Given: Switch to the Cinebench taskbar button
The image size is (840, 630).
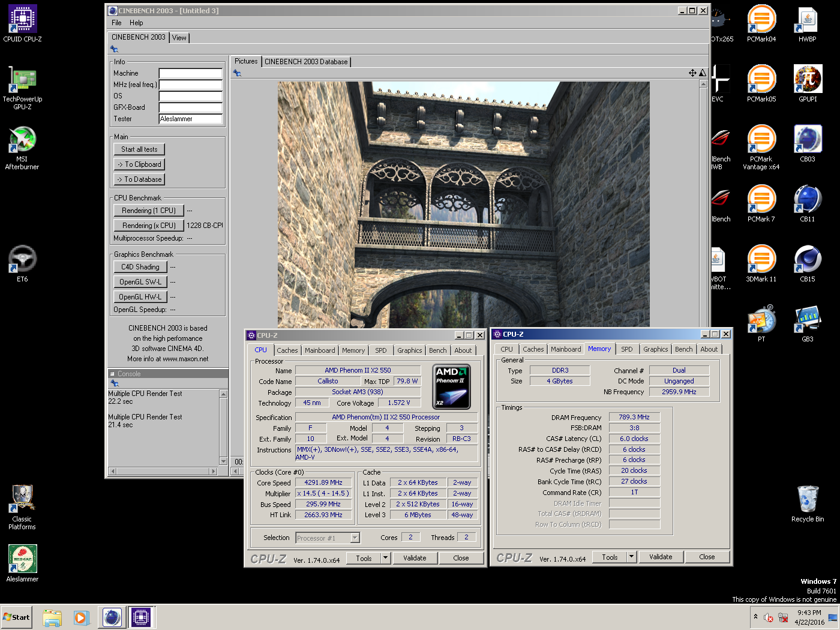Looking at the screenshot, I should [112, 617].
